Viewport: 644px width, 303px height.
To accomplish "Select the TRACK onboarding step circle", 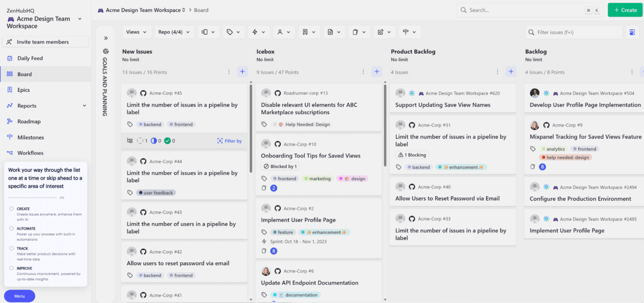I will tap(12, 248).
